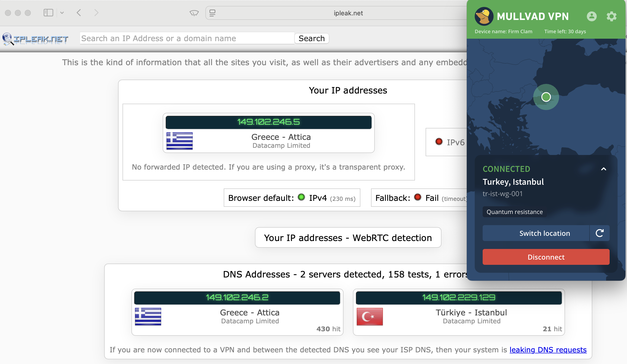Click the IP address 149.102.246.5
Image resolution: width=627 pixels, height=364 pixels.
(268, 122)
